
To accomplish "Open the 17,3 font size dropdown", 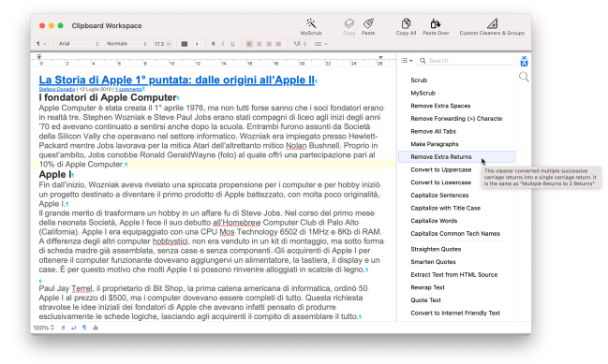I will (x=162, y=44).
